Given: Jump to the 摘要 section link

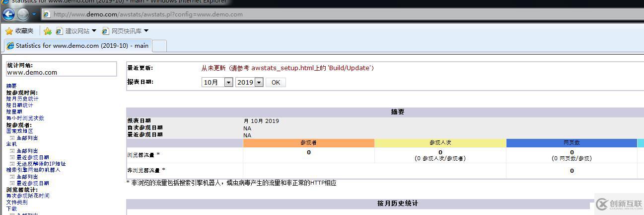Looking at the screenshot, I should tap(11, 86).
